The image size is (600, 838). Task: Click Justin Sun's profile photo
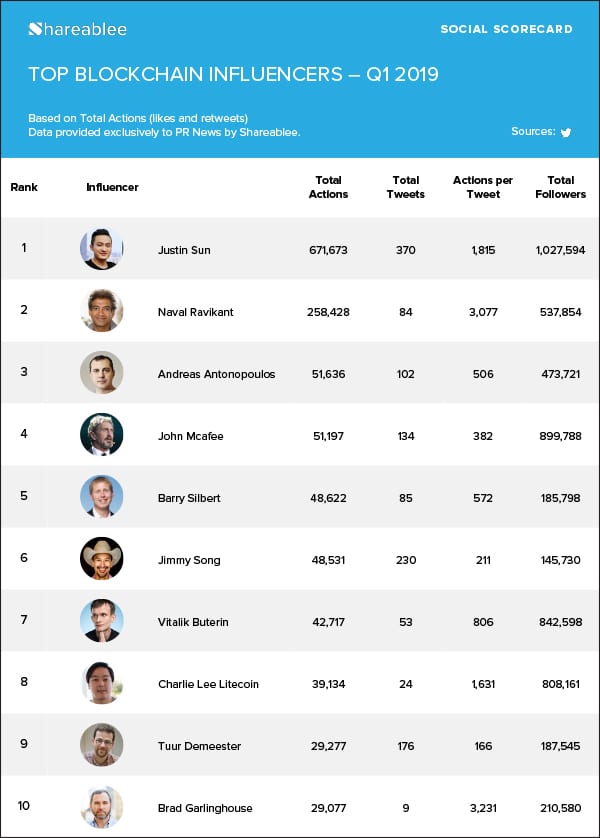pyautogui.click(x=102, y=248)
